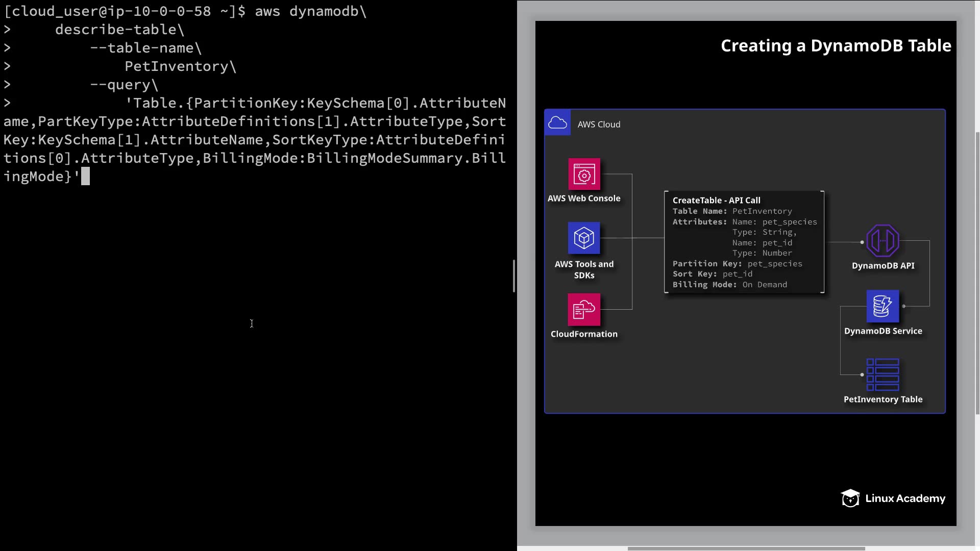
Task: Click the CloudFormation icon
Action: click(584, 310)
